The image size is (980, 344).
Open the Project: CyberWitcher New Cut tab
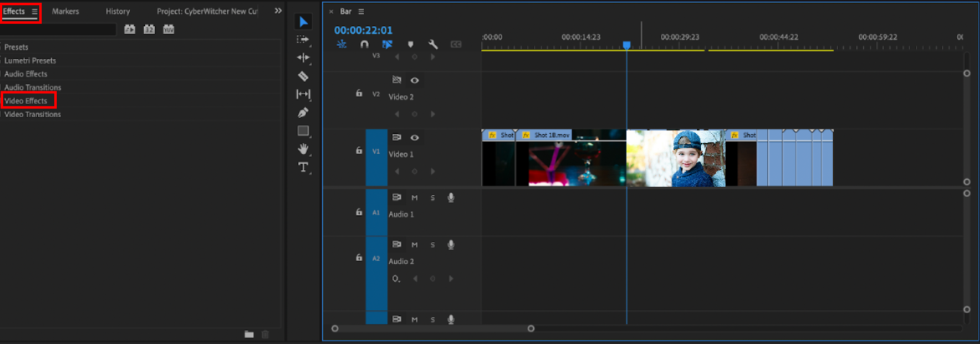pyautogui.click(x=207, y=11)
